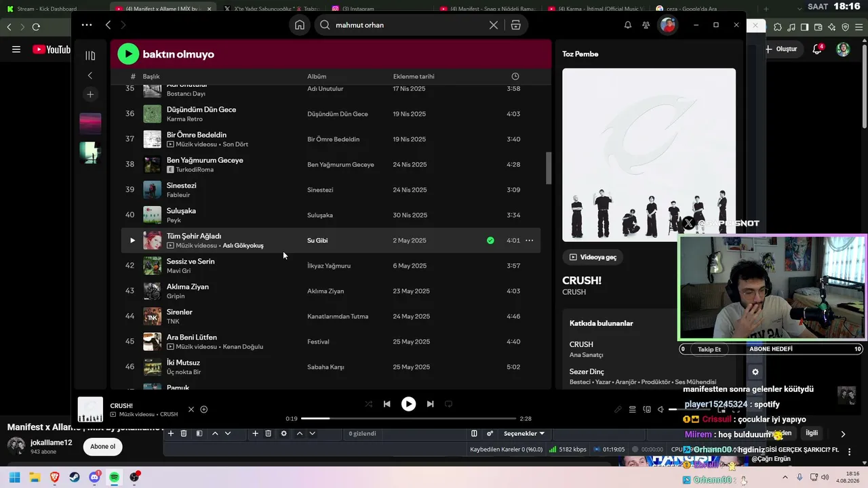Image resolution: width=868 pixels, height=488 pixels.
Task: Collapse the library sidebar with back chevron
Action: tap(90, 76)
